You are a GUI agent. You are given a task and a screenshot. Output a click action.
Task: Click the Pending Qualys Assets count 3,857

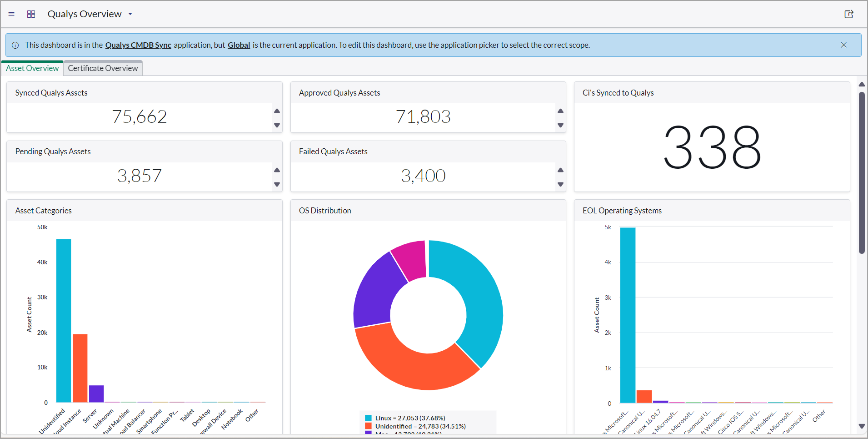click(x=140, y=176)
